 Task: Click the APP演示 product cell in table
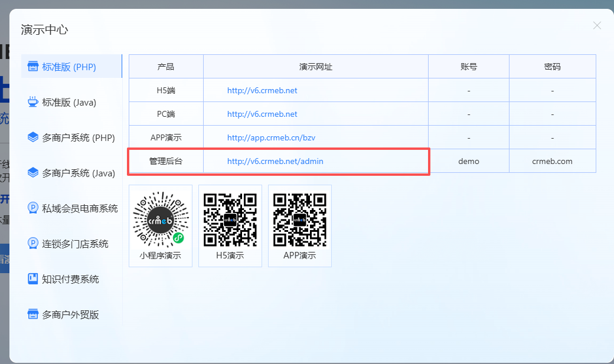pos(166,137)
